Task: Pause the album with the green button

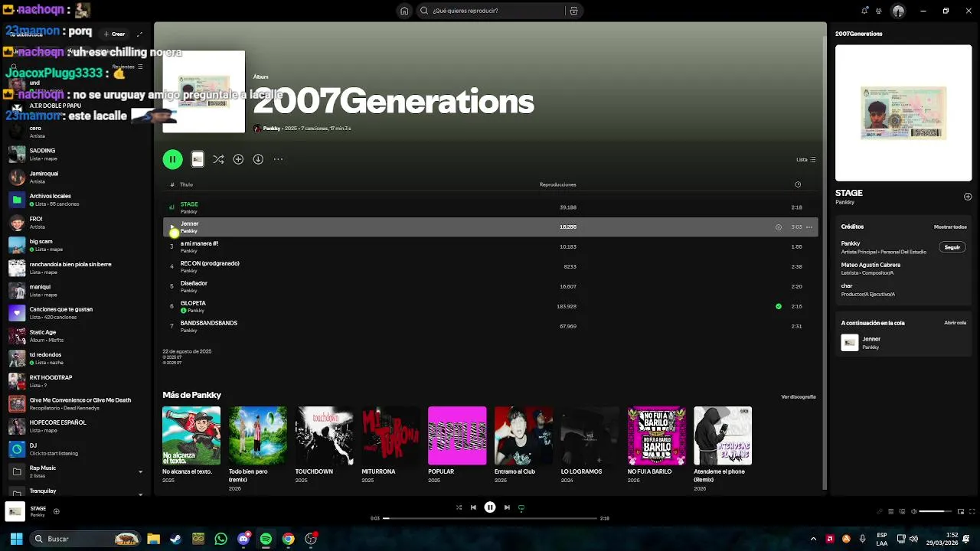Action: (x=172, y=159)
